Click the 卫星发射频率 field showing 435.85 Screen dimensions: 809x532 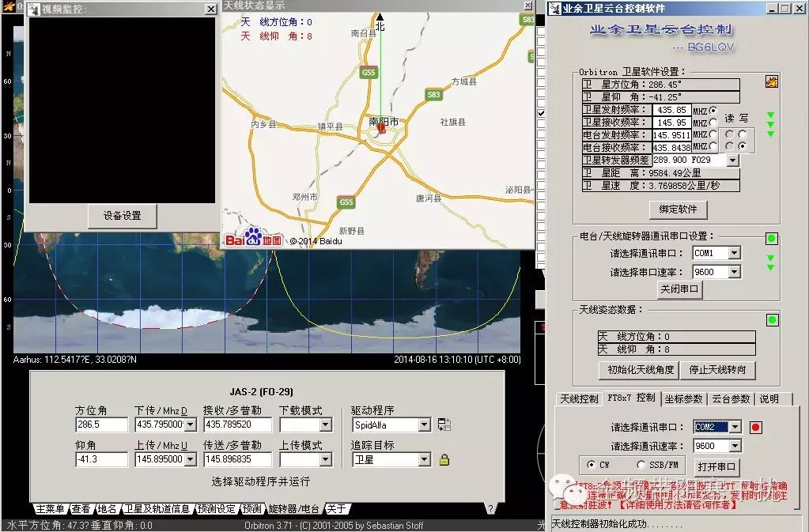click(x=671, y=110)
